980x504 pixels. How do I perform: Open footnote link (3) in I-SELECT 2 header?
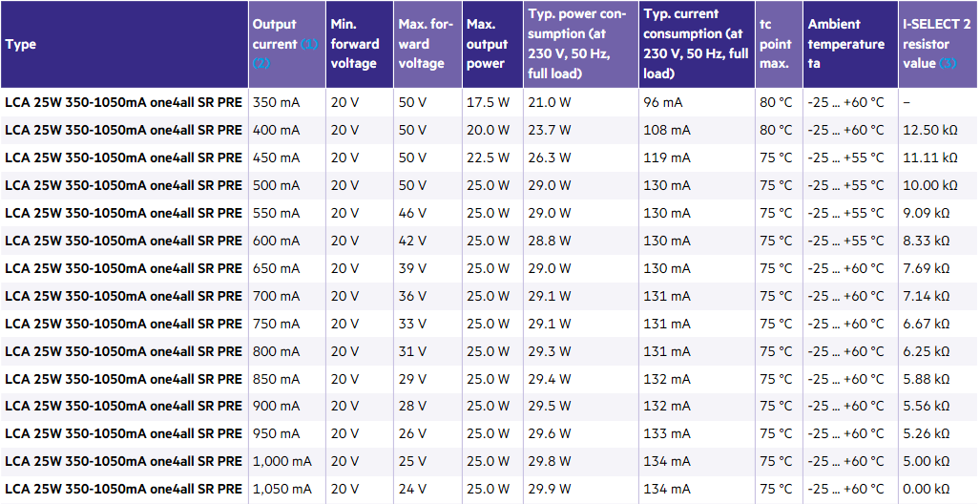pos(948,64)
